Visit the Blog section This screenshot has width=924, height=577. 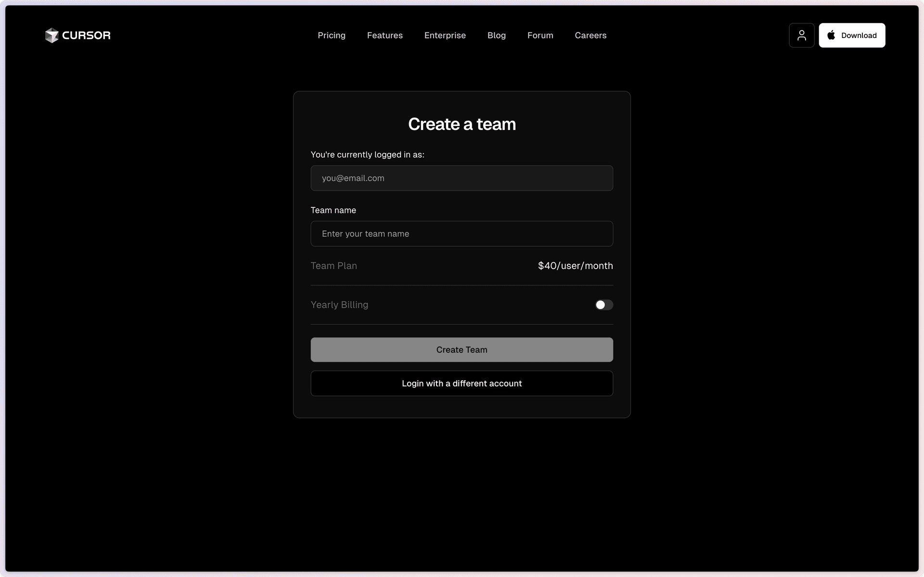pos(496,35)
